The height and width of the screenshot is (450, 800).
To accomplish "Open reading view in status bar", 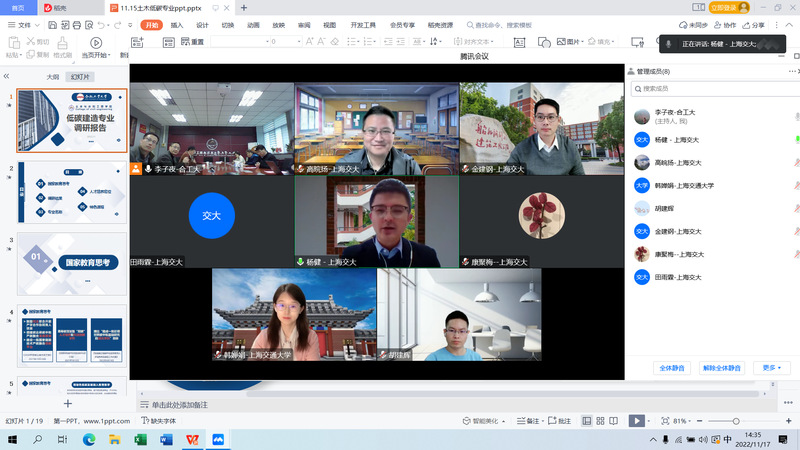I will (x=615, y=421).
